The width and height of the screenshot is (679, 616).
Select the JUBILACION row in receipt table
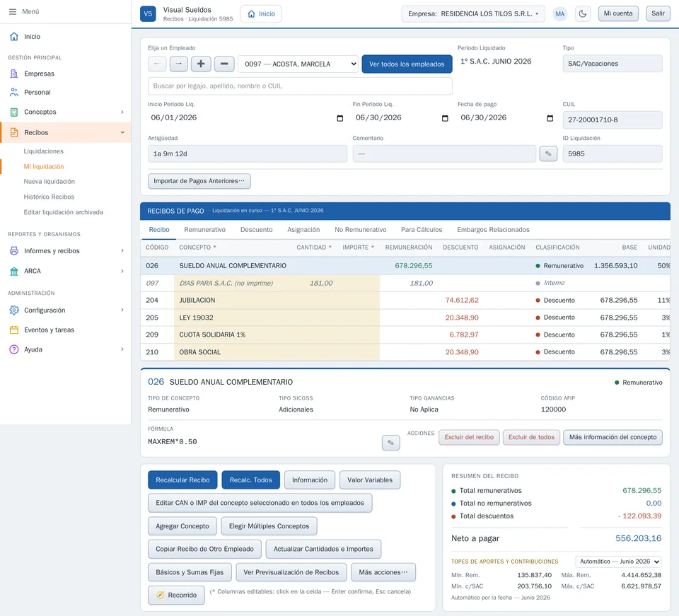tap(405, 301)
